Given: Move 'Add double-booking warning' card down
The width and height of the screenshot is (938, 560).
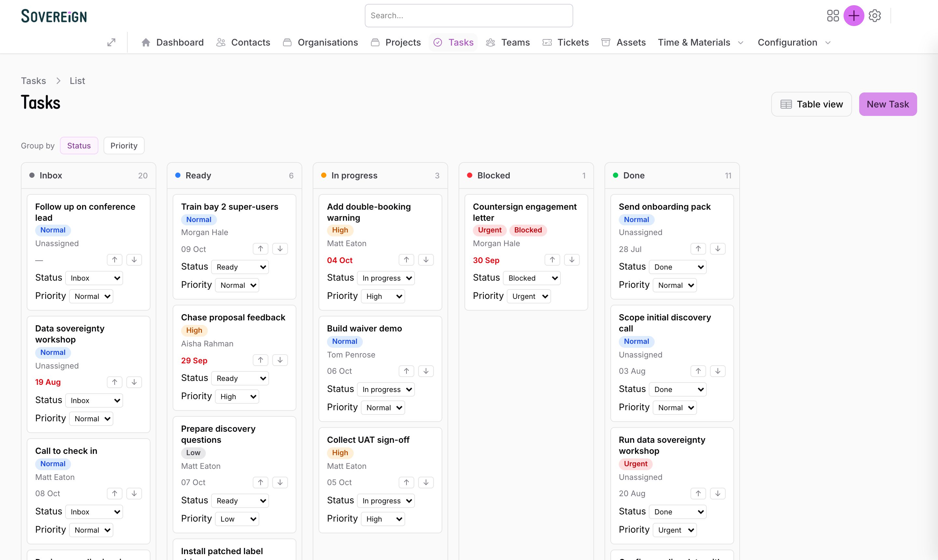Looking at the screenshot, I should [426, 259].
